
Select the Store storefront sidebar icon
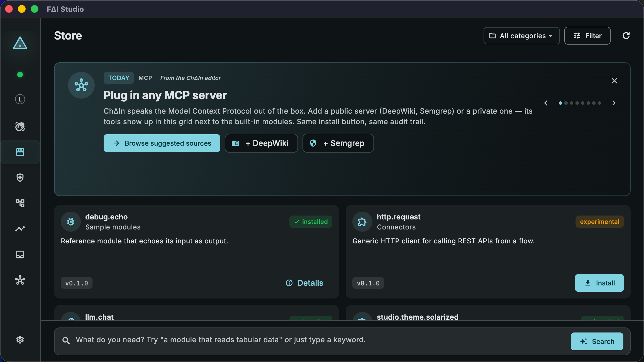coord(20,152)
